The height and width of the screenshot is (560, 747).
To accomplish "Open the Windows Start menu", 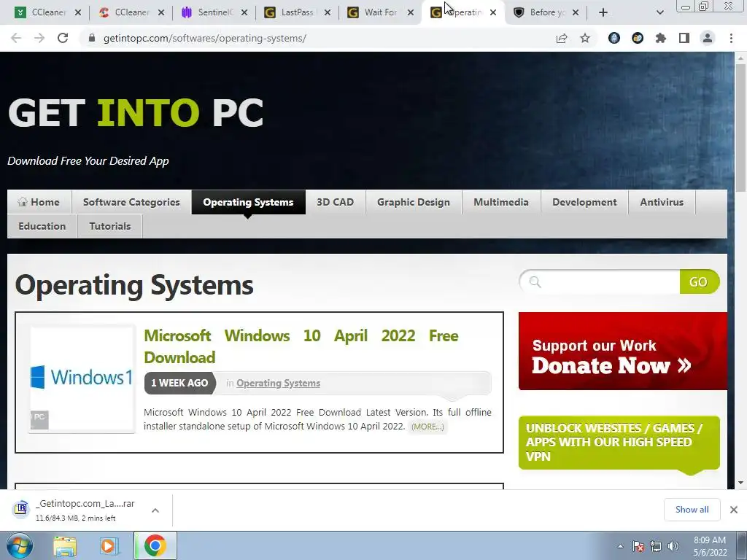I will click(18, 545).
